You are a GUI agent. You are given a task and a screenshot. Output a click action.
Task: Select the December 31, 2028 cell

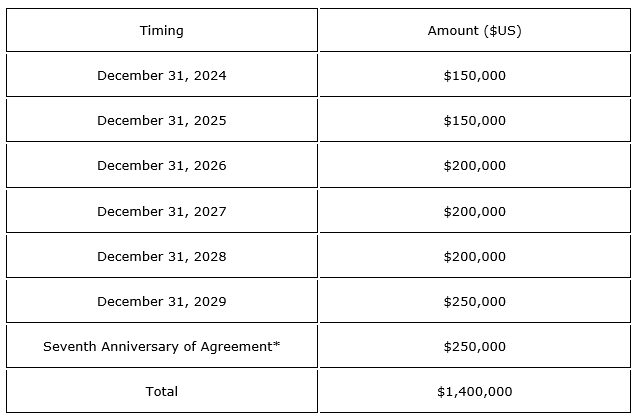coord(162,256)
